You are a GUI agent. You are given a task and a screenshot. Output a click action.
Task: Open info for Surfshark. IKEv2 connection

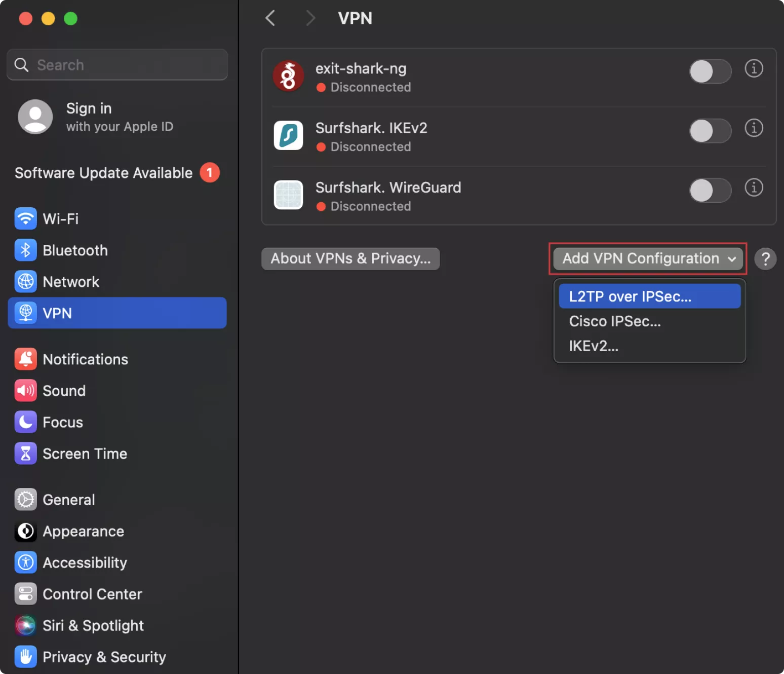click(x=754, y=128)
